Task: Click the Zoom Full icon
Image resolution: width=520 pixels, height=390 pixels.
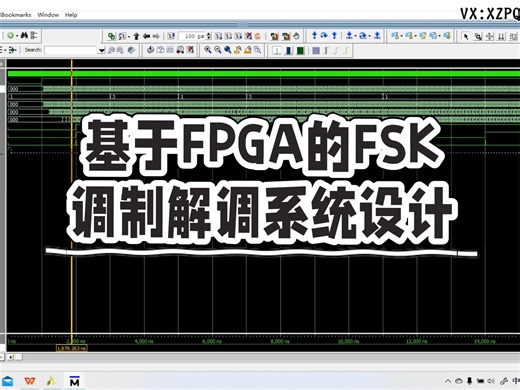Action: (228, 50)
